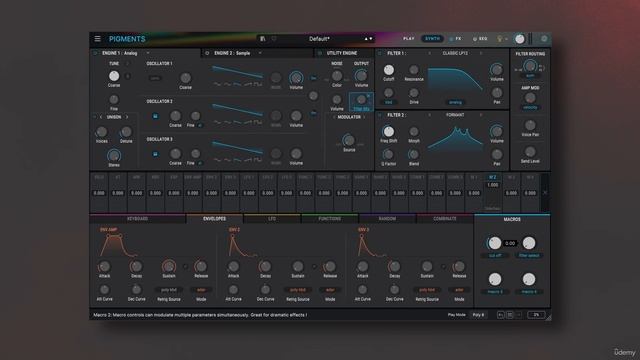640x360 pixels.
Task: Remove the Filter Mix modulation with X
Action: point(368,96)
